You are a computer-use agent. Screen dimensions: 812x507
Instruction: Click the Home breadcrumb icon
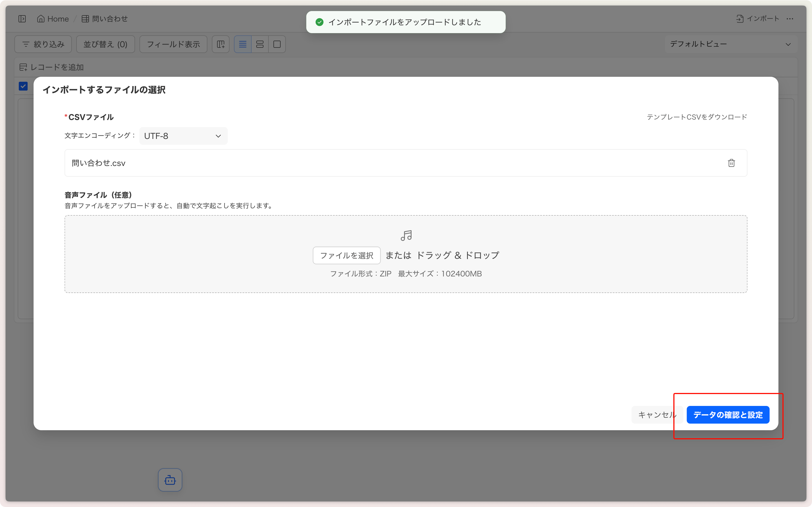tap(41, 19)
